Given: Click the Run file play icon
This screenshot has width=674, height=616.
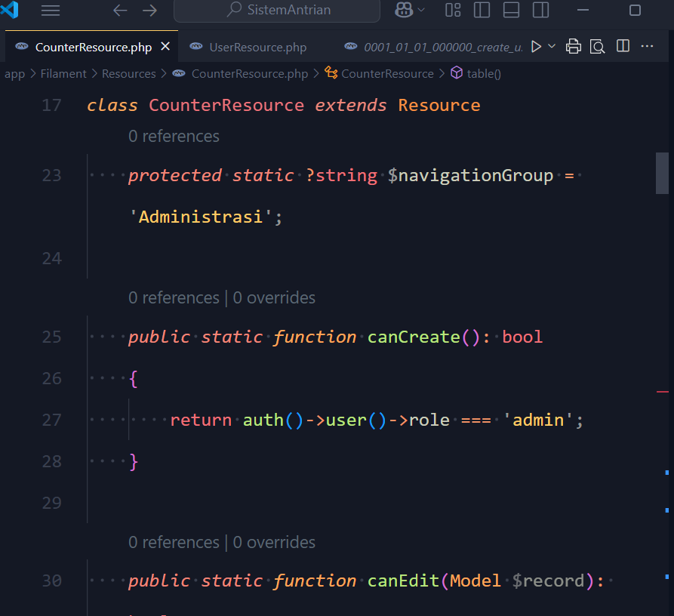Looking at the screenshot, I should pyautogui.click(x=536, y=47).
